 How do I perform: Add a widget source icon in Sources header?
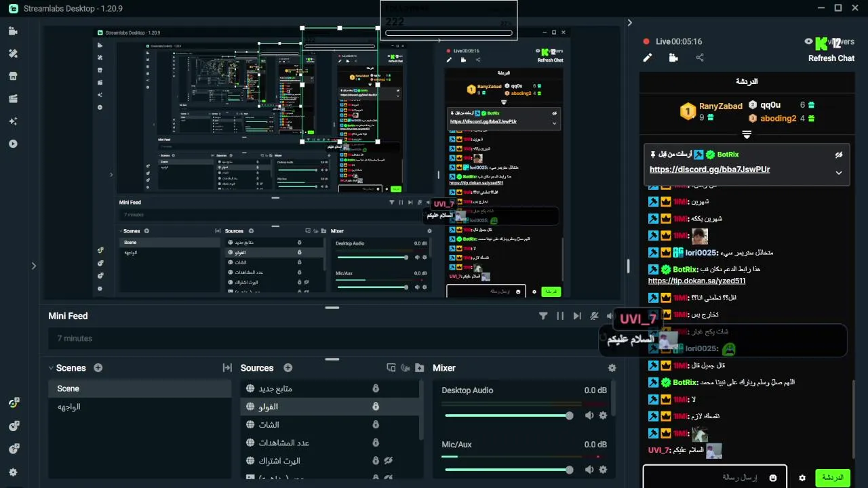(391, 368)
